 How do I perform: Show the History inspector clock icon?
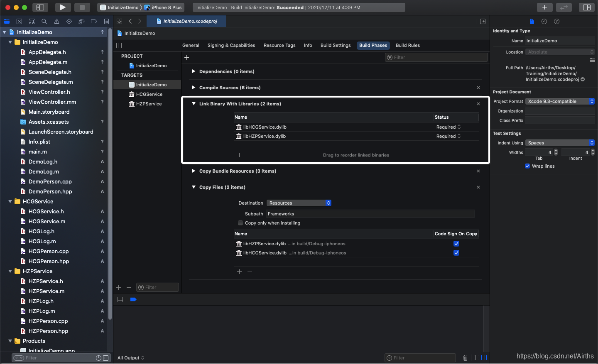click(x=544, y=21)
